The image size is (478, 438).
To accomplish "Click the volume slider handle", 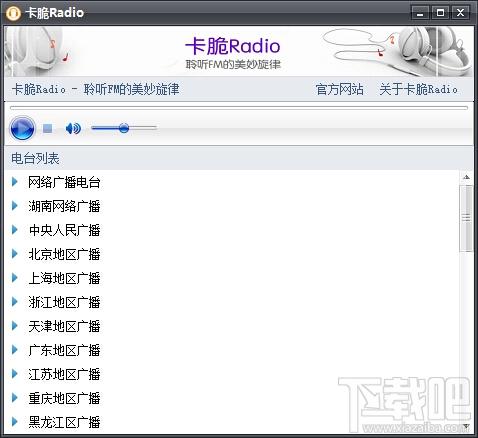I will [x=124, y=128].
